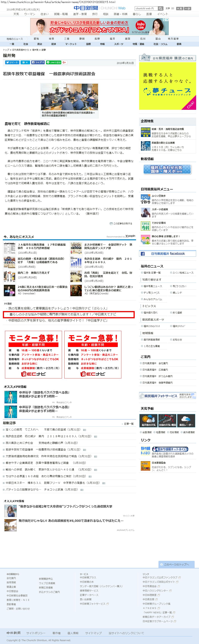Click the 日刊県民福井から breadcrumb link
Screen dimensions: 199x644
click(x=21, y=50)
